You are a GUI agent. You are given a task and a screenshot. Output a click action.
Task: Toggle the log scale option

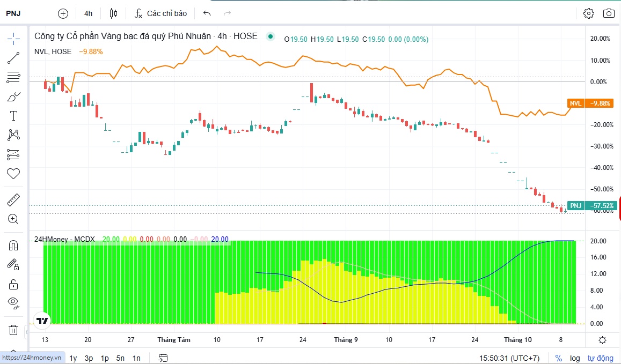[x=575, y=358]
